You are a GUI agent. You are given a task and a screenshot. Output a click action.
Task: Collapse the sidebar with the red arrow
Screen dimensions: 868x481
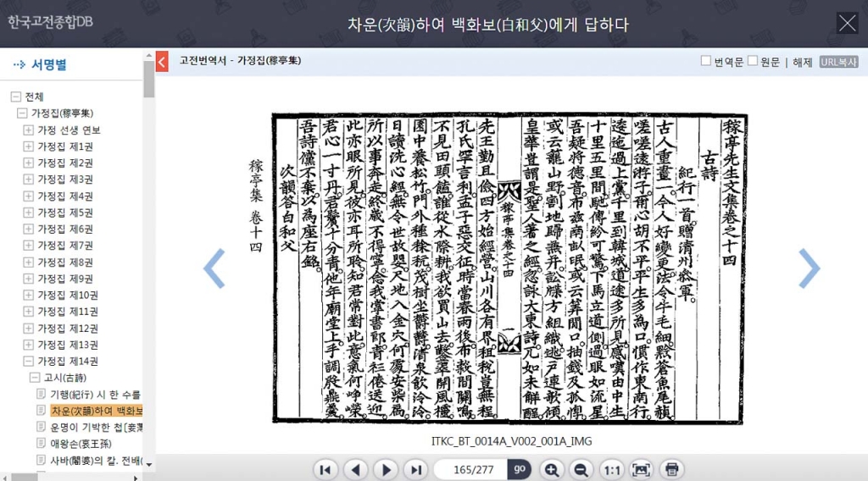162,61
